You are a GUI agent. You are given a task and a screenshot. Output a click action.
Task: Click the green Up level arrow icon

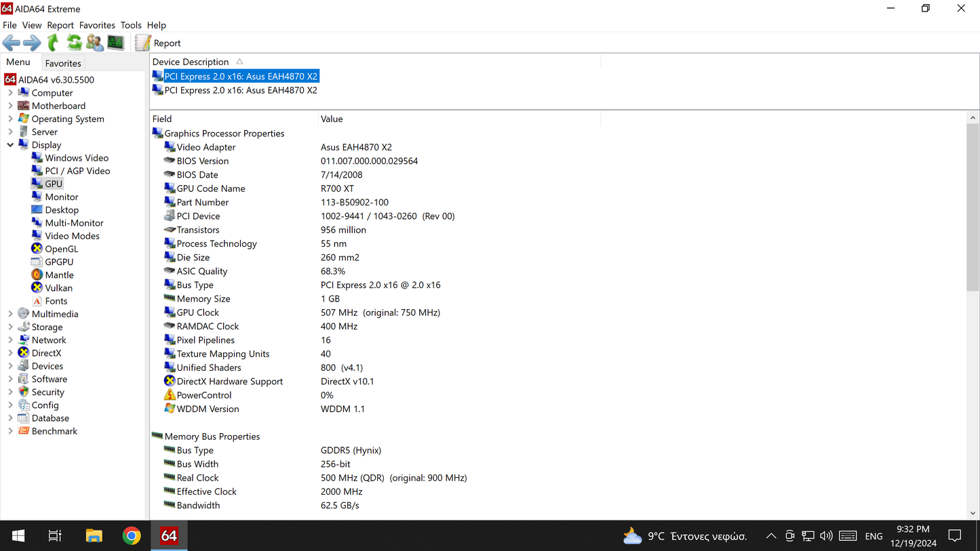coord(53,43)
